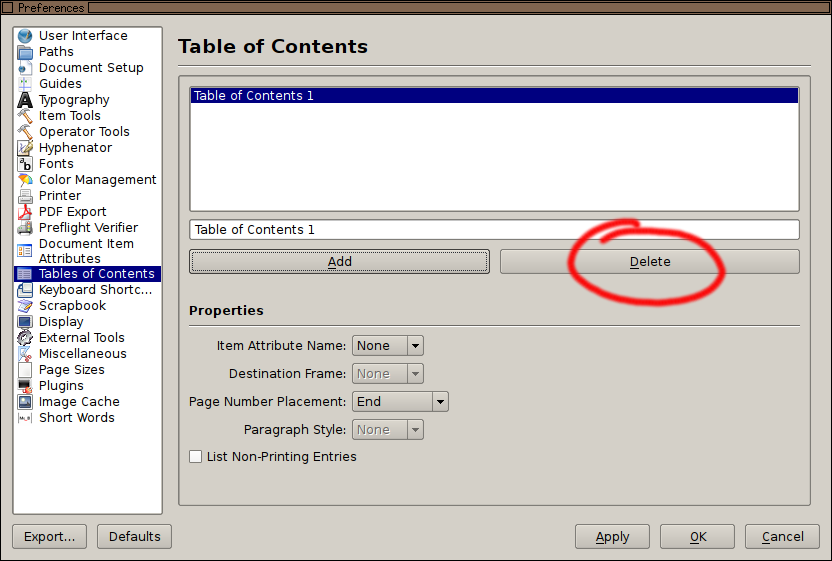Go to Keyboard Shortcuts preferences section
The height and width of the screenshot is (561, 832).
95,290
